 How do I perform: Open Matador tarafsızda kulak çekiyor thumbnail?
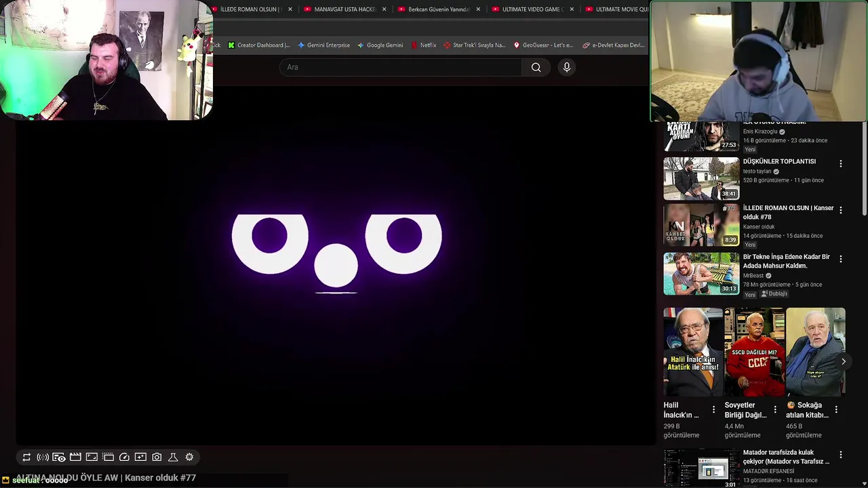click(x=701, y=468)
